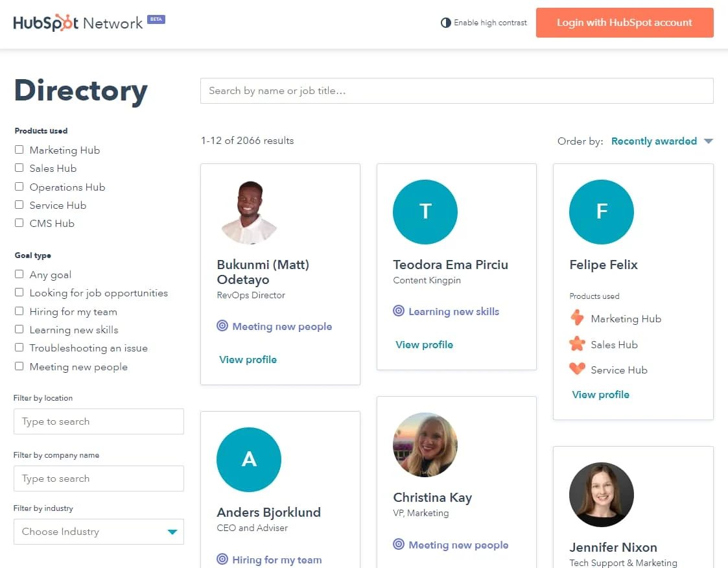Click Marketing Hub icon on Felipe's card
Viewport: 728px width, 568px height.
pyautogui.click(x=577, y=318)
